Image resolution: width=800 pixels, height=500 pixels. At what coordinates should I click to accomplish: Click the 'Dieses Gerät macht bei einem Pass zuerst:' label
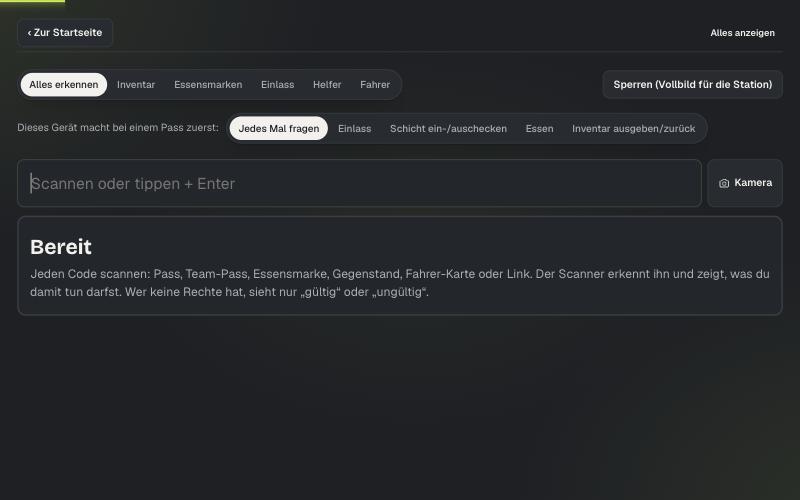tap(118, 128)
